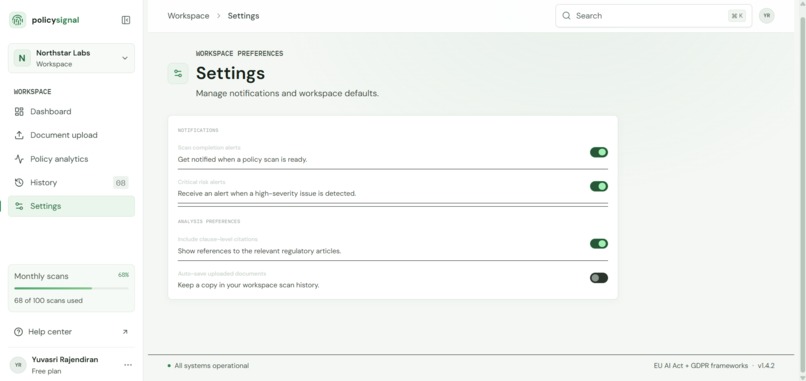Open the Help center link

click(x=71, y=332)
